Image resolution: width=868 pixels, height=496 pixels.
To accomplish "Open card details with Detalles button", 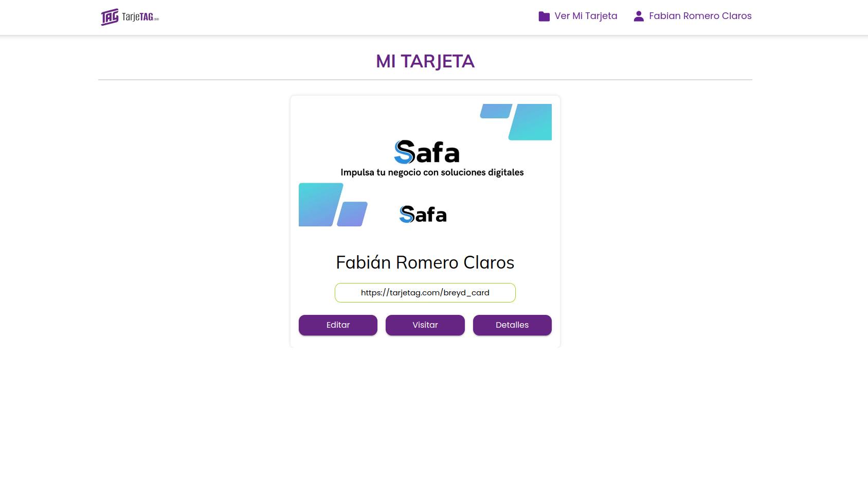I will 512,325.
